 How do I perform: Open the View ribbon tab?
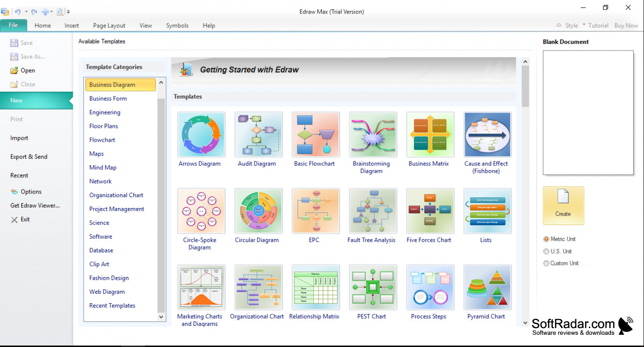coord(146,25)
